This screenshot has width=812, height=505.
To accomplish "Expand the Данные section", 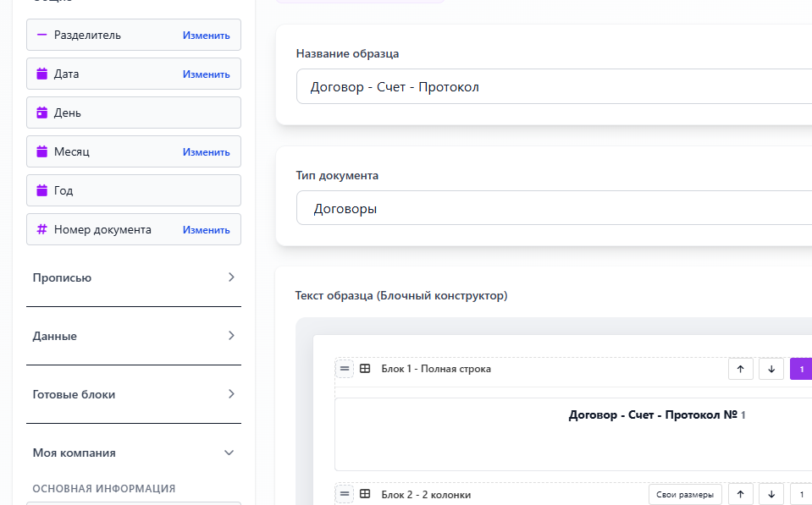I will [x=133, y=335].
